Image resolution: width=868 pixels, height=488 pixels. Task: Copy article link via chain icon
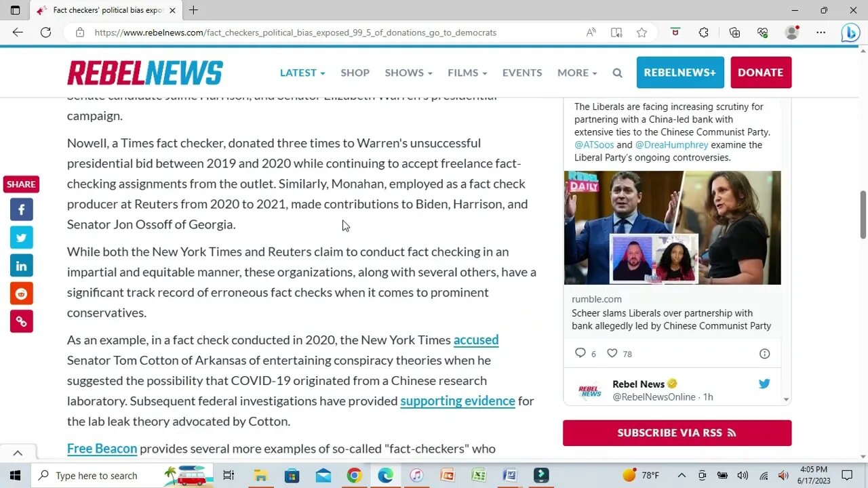point(21,321)
